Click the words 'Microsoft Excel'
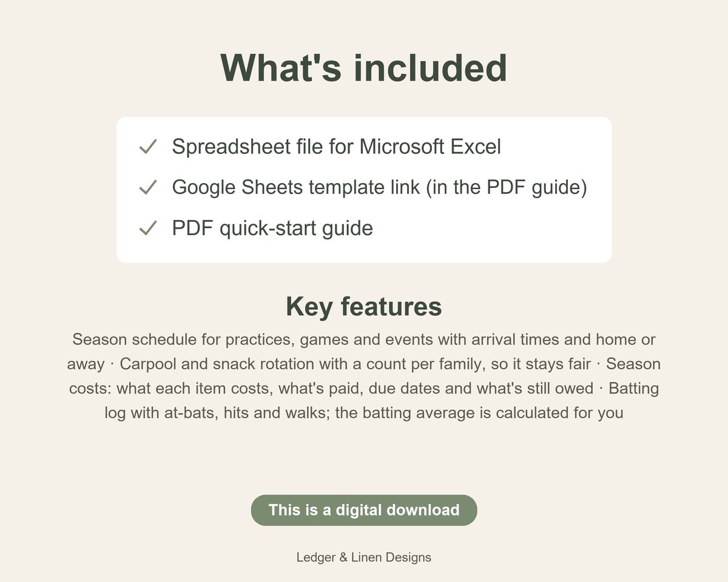The height and width of the screenshot is (582, 728). tap(430, 147)
